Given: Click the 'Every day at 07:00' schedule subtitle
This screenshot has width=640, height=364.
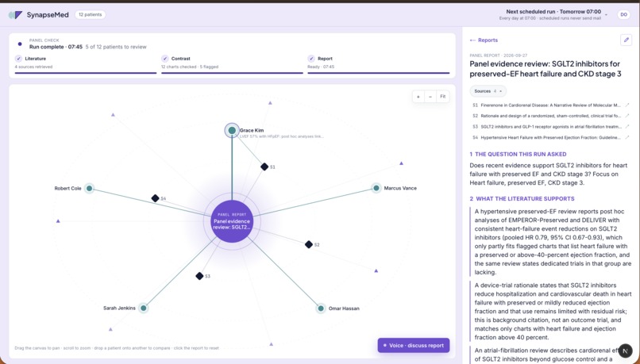Looking at the screenshot, I should (549, 18).
